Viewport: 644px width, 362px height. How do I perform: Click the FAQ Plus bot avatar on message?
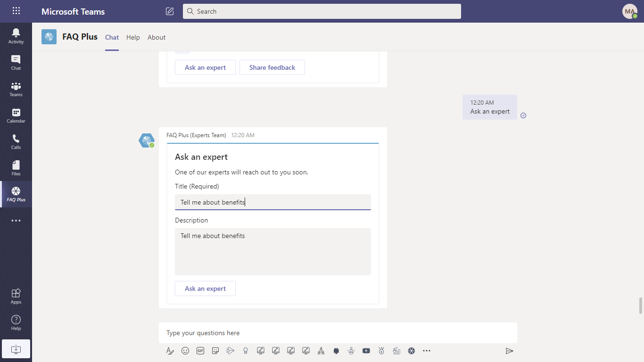(147, 140)
